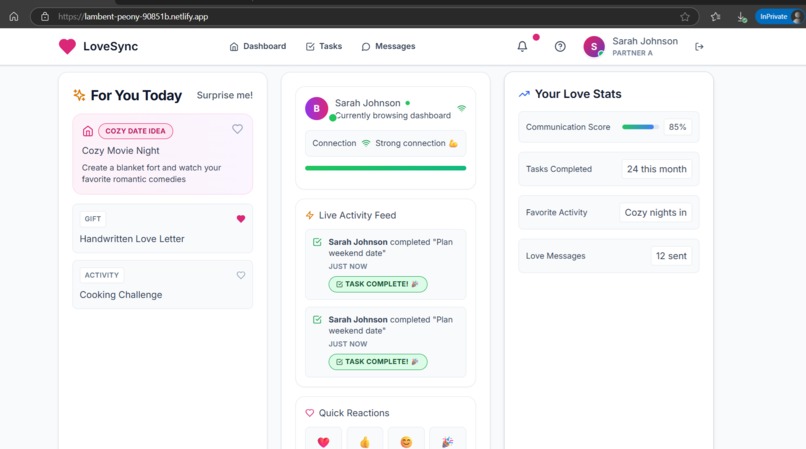Open the notifications bell
The width and height of the screenshot is (806, 449).
click(x=522, y=46)
